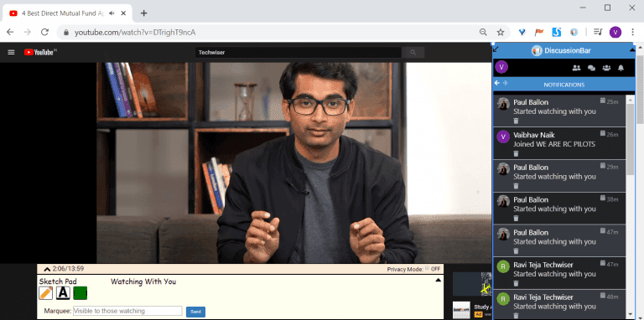Send the marquee message
The height and width of the screenshot is (320, 644).
point(195,312)
